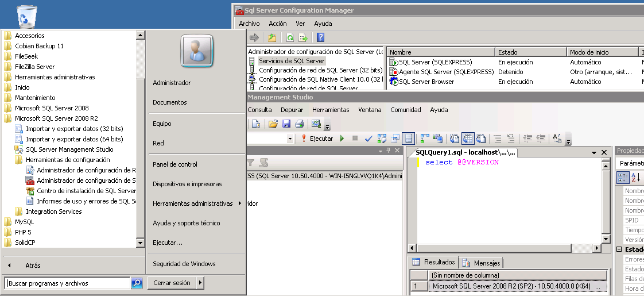Click Specify Values for Template Parameters icon

click(557, 139)
